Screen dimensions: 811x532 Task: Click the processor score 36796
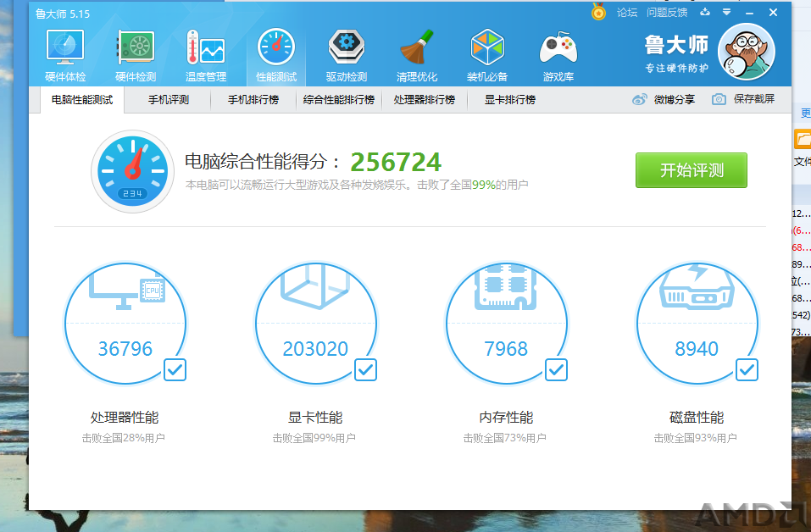coord(125,349)
